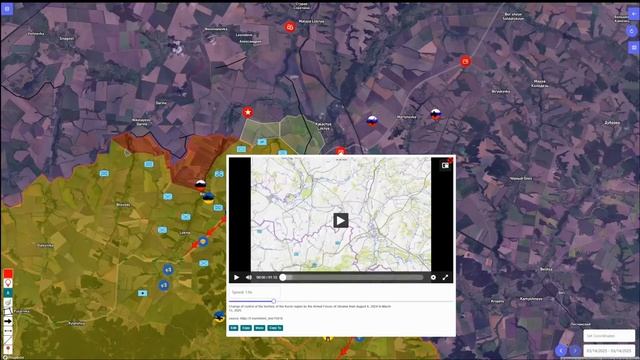Select the teal text label tool
This screenshot has height=360, width=640.
coord(8,293)
